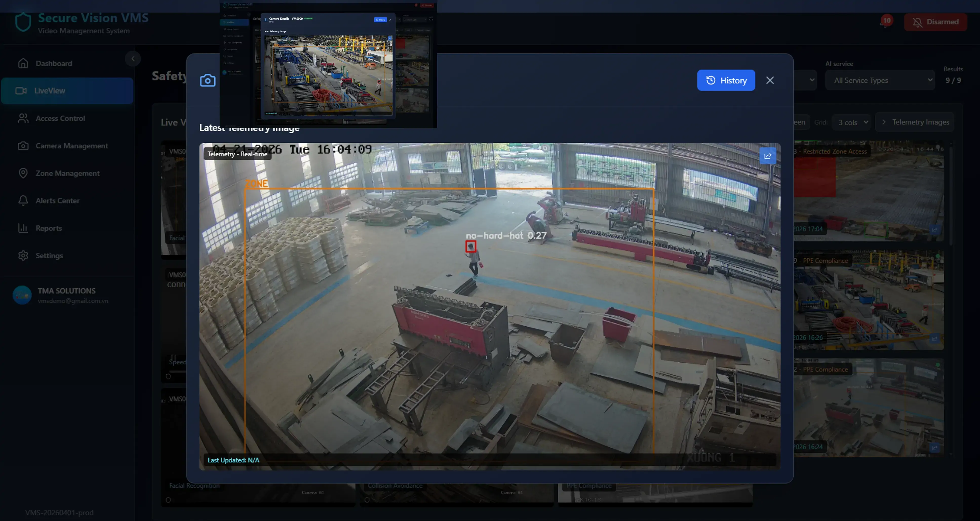
Task: Click the VMS-20260401-prod version text
Action: tap(59, 513)
